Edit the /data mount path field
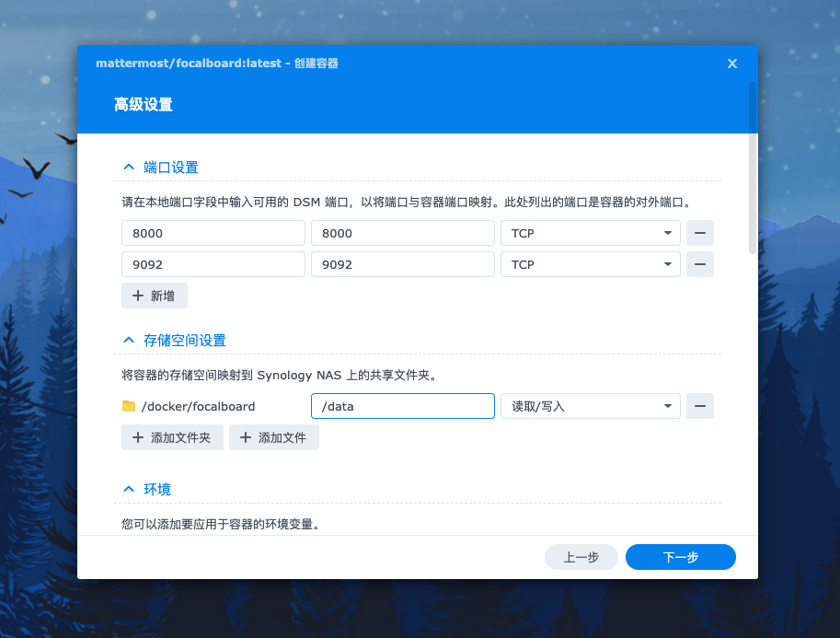Viewport: 840px width, 638px height. point(403,406)
